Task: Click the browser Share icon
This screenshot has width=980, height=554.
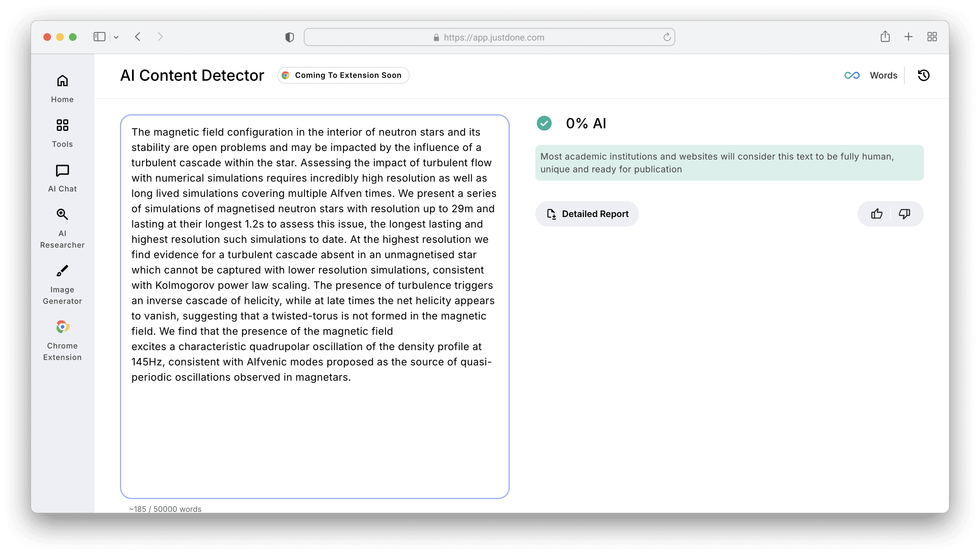Action: pyautogui.click(x=885, y=36)
